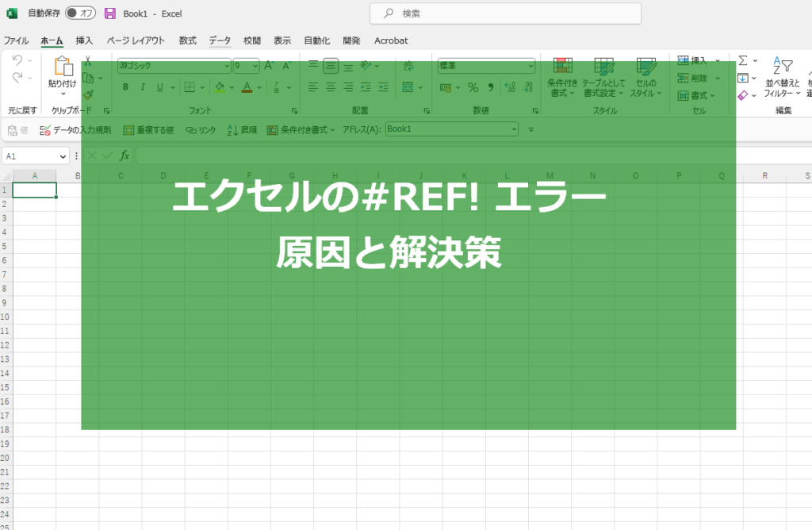Toggle bold formatting

point(125,87)
